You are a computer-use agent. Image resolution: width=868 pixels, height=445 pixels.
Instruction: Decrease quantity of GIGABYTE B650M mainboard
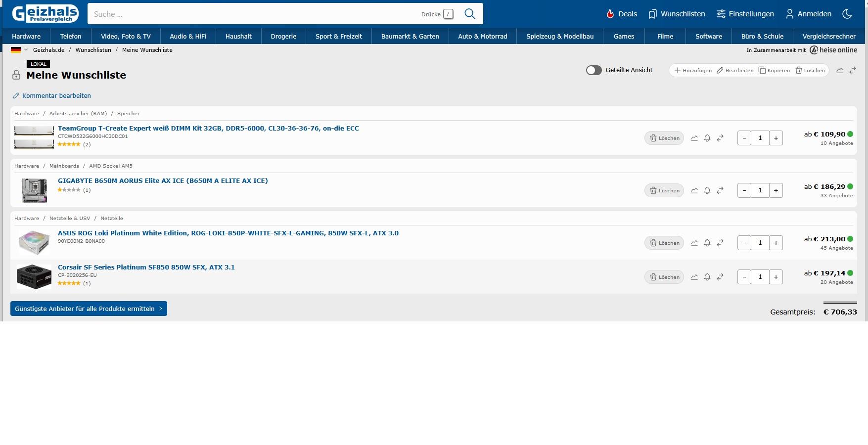pyautogui.click(x=744, y=190)
